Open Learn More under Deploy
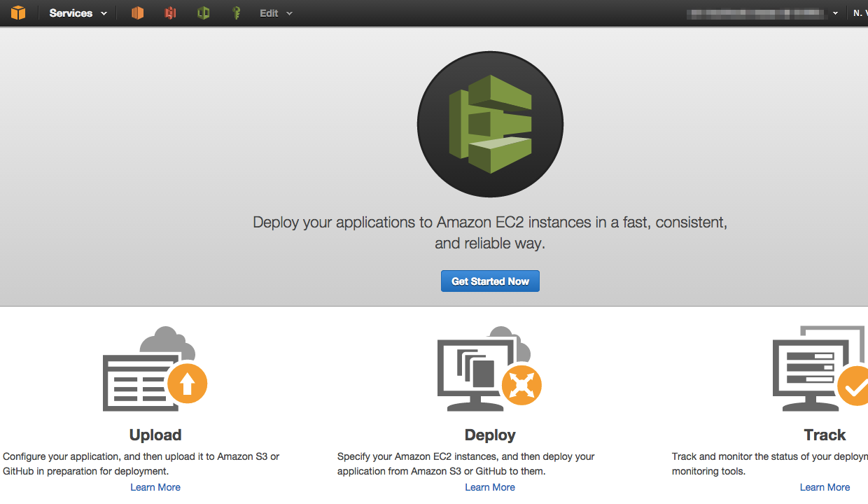The height and width of the screenshot is (504, 868). pyautogui.click(x=490, y=486)
